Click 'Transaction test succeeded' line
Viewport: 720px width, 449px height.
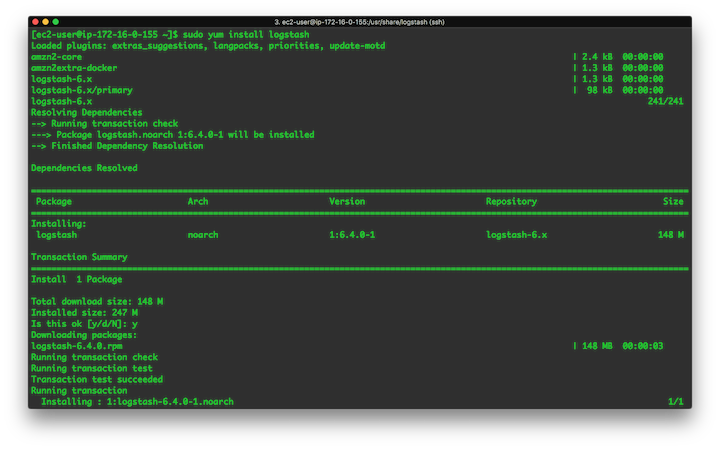coord(97,380)
